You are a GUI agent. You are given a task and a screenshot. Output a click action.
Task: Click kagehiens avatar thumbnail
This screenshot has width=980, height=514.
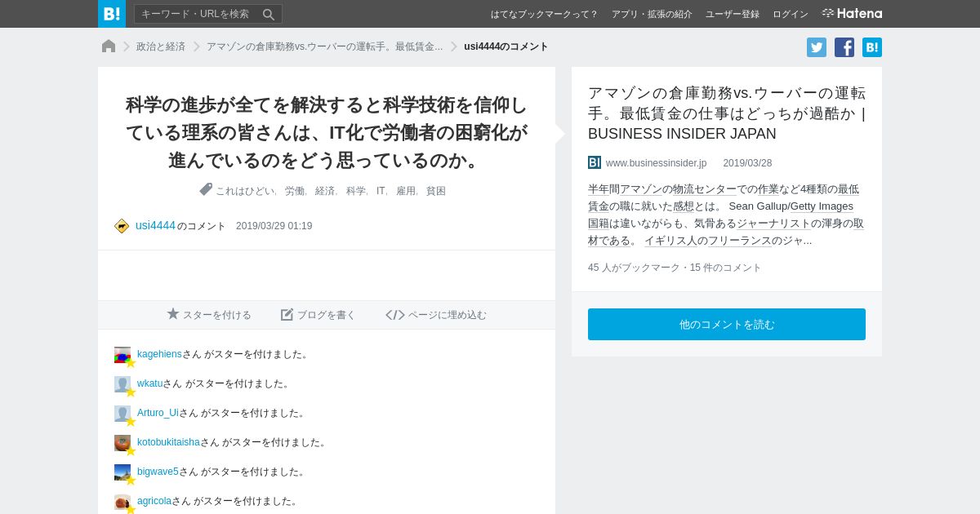click(x=122, y=355)
